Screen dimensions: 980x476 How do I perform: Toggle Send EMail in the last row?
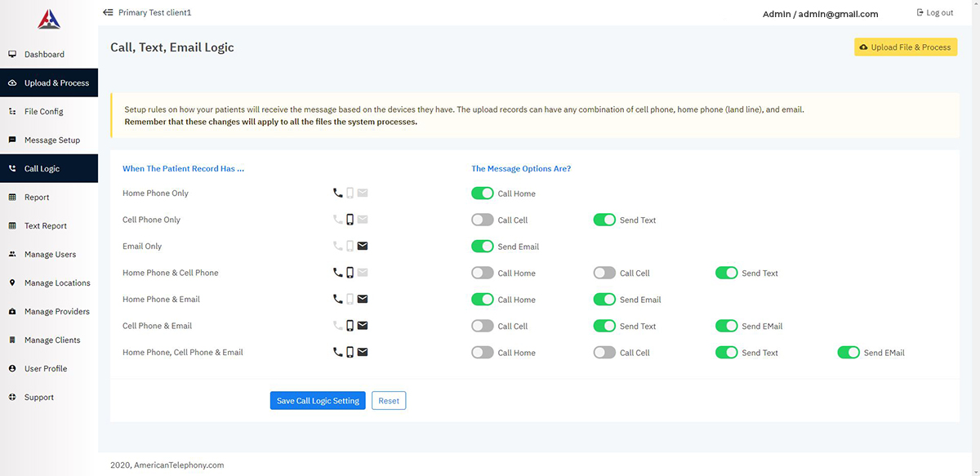point(849,353)
